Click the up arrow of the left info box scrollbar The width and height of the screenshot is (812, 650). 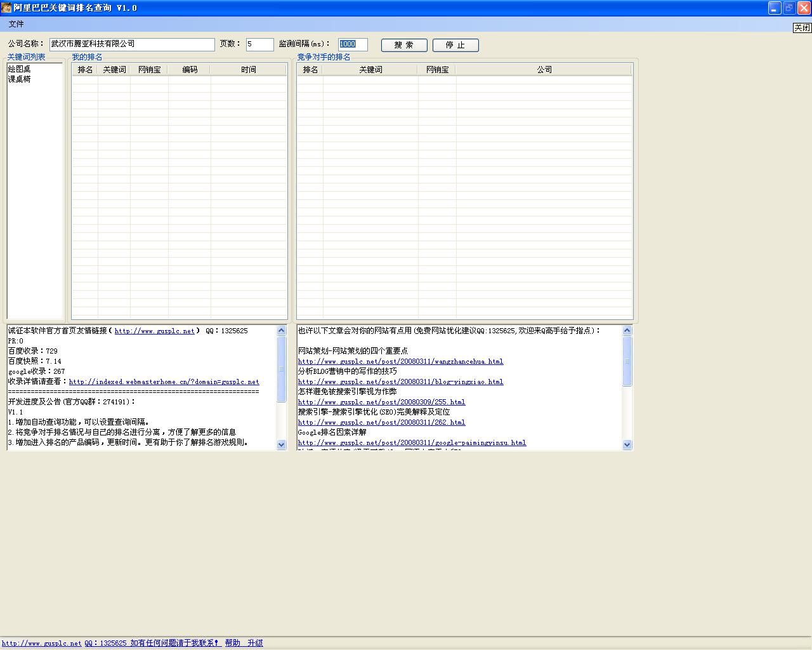point(282,331)
